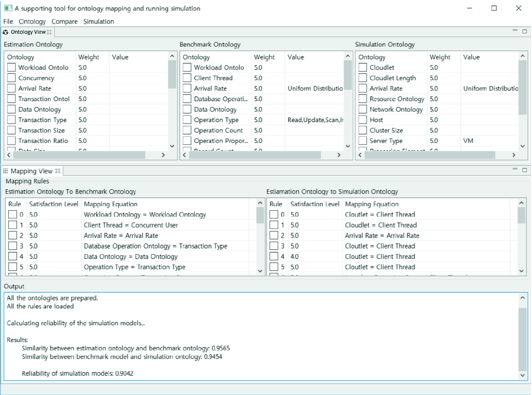The image size is (532, 395).
Task: Click the VM value of Server Type
Action: [468, 141]
